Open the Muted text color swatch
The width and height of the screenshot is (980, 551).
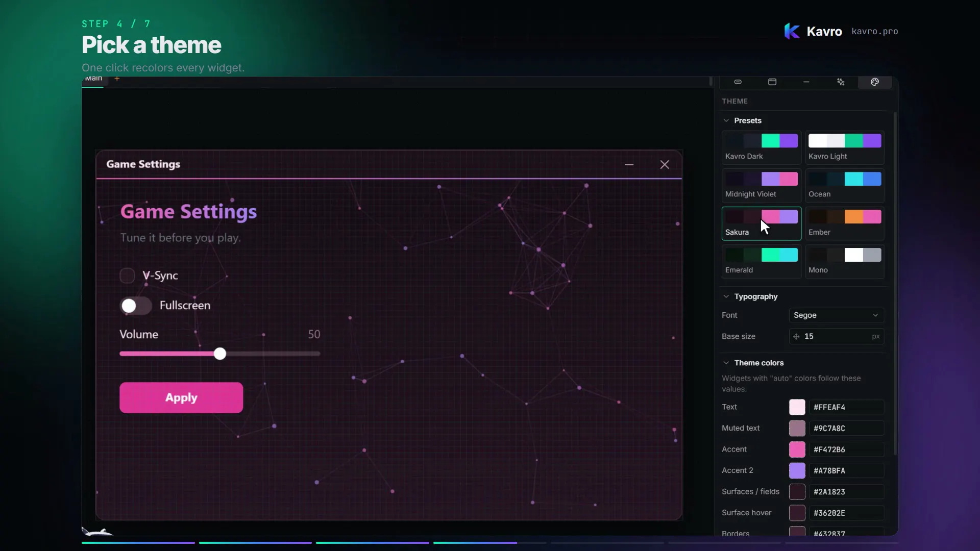[x=797, y=429]
